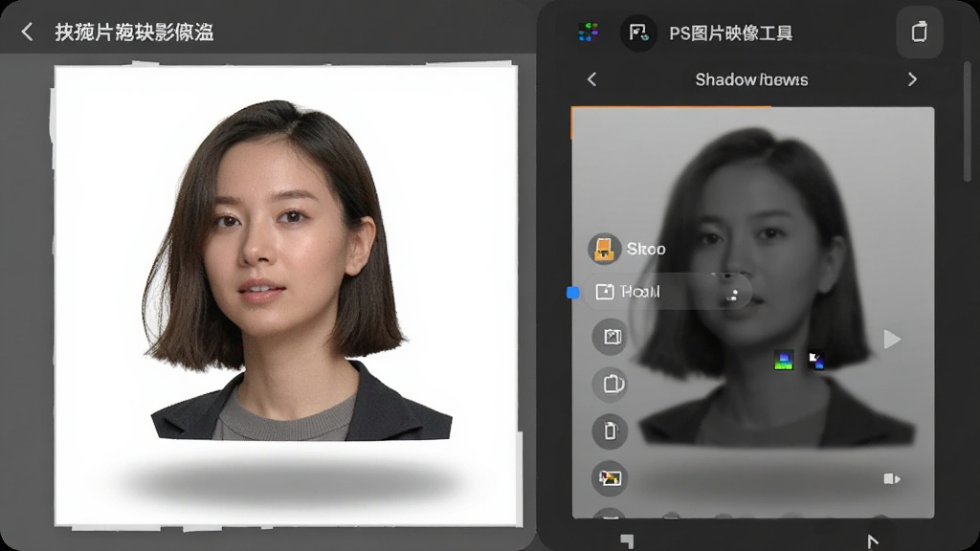
Task: Select the copy layers round icon
Action: click(610, 384)
